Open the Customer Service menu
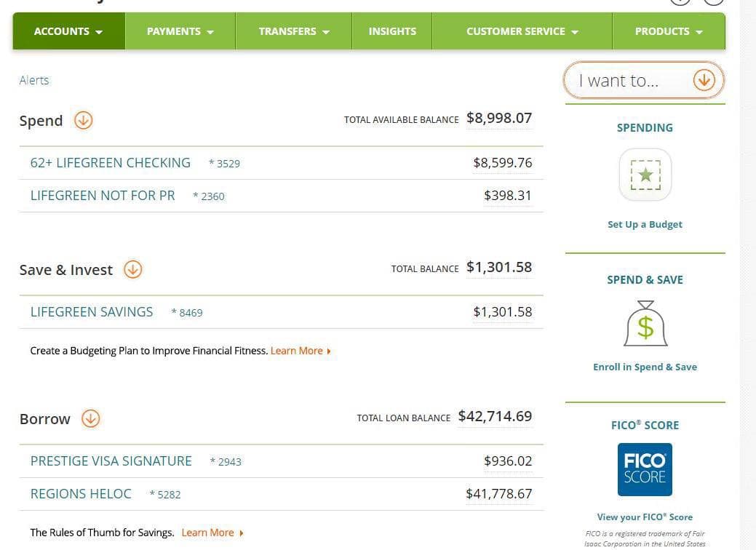756x550 pixels. (522, 31)
